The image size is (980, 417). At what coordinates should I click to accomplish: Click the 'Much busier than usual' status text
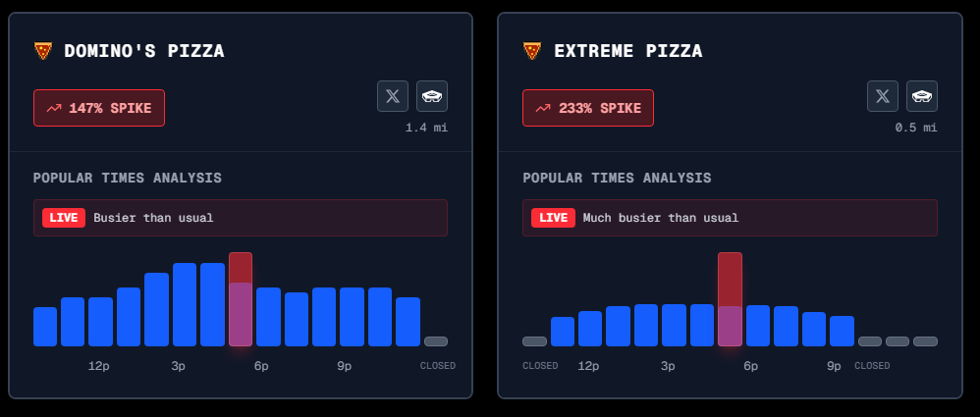pyautogui.click(x=661, y=218)
